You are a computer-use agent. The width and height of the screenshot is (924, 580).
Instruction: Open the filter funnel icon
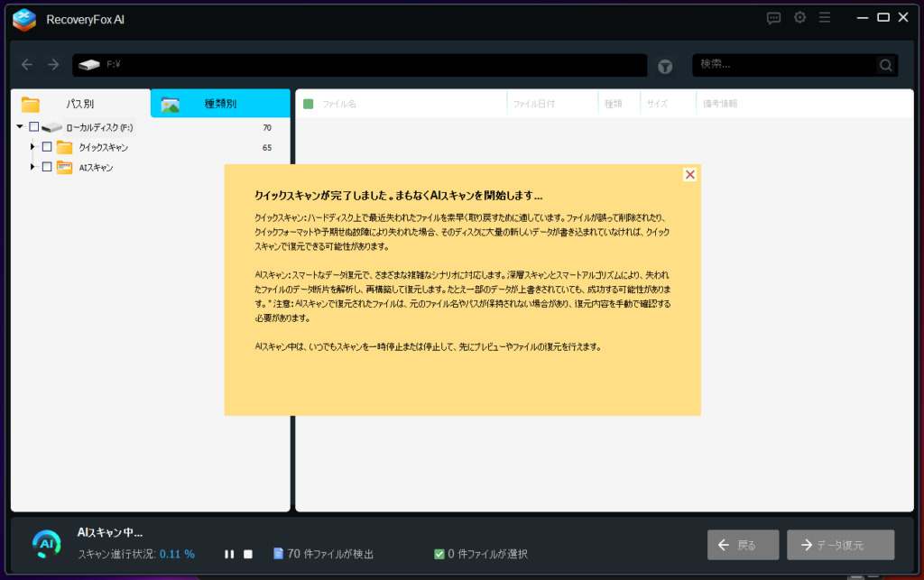coord(665,66)
